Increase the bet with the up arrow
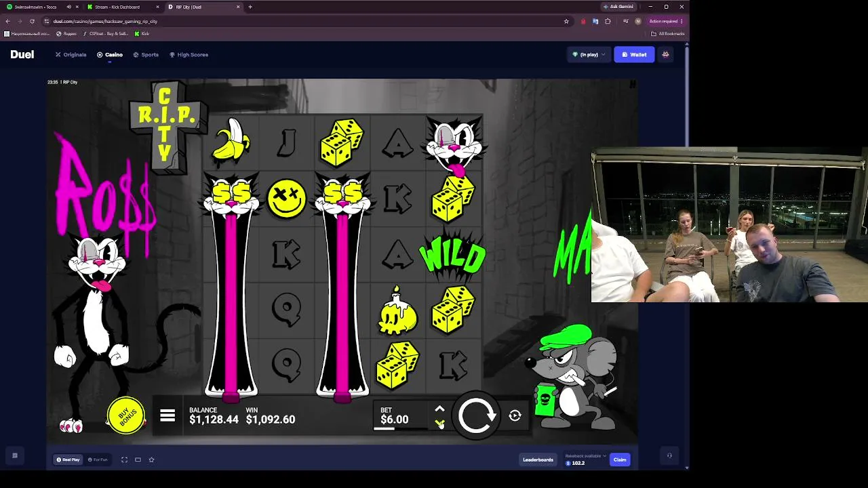Viewport: 868px width, 488px height. (439, 409)
